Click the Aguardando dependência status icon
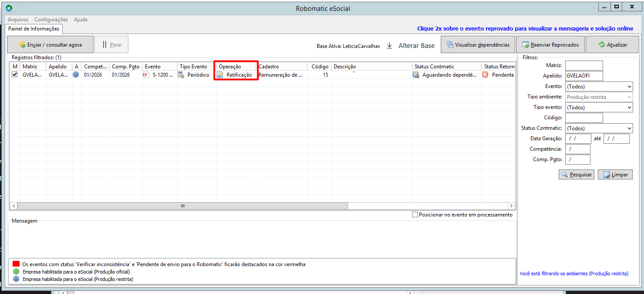The height and width of the screenshot is (294, 644). (x=416, y=75)
